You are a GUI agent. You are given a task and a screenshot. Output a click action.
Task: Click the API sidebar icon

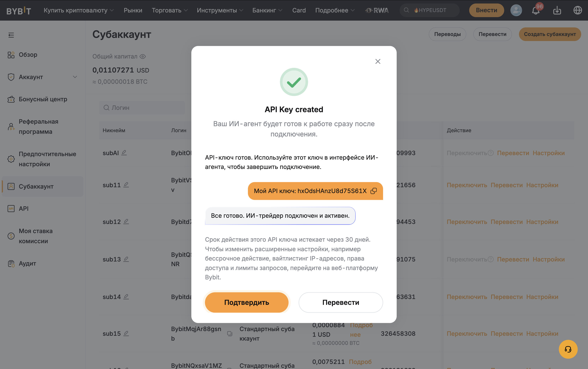click(11, 209)
